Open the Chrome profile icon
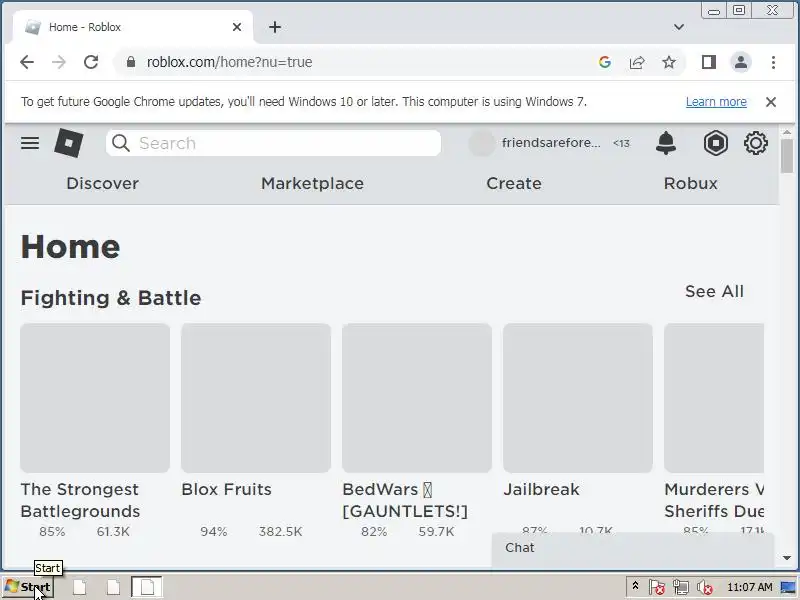This screenshot has width=800, height=600. click(741, 62)
